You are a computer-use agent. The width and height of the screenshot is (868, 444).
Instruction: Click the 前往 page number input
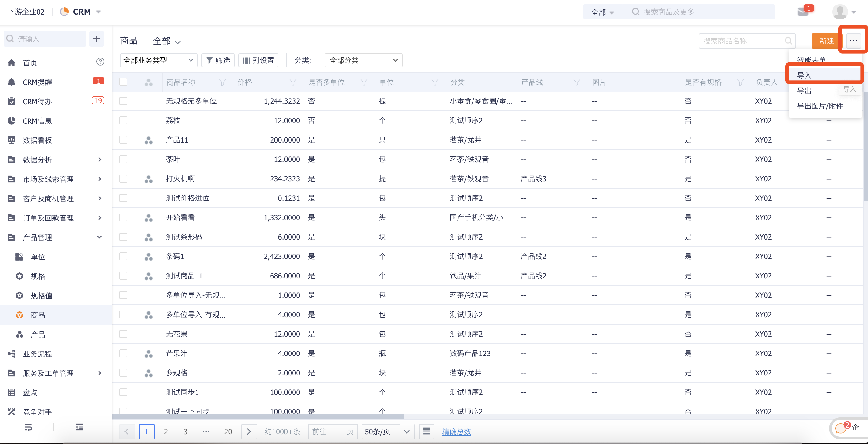(x=333, y=431)
